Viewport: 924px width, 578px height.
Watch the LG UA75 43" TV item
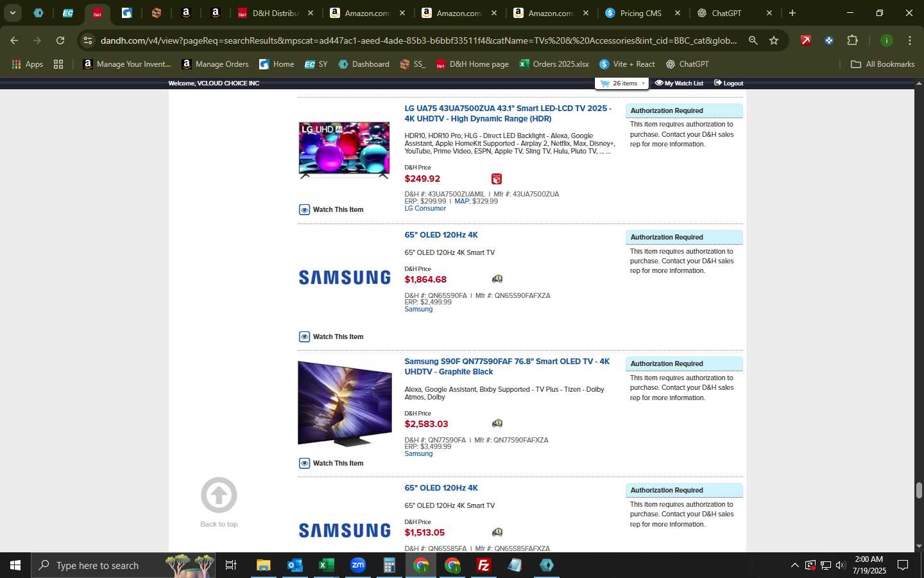pyautogui.click(x=331, y=209)
